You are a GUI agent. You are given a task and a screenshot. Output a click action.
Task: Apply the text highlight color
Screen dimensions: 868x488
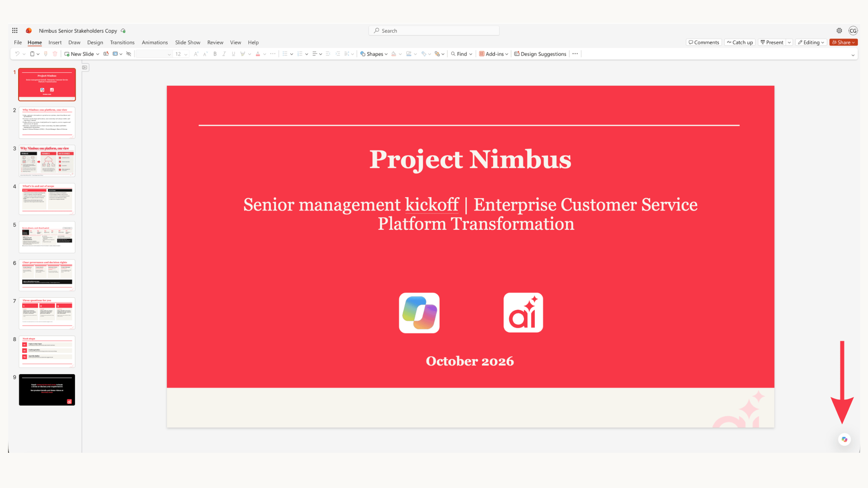(243, 54)
